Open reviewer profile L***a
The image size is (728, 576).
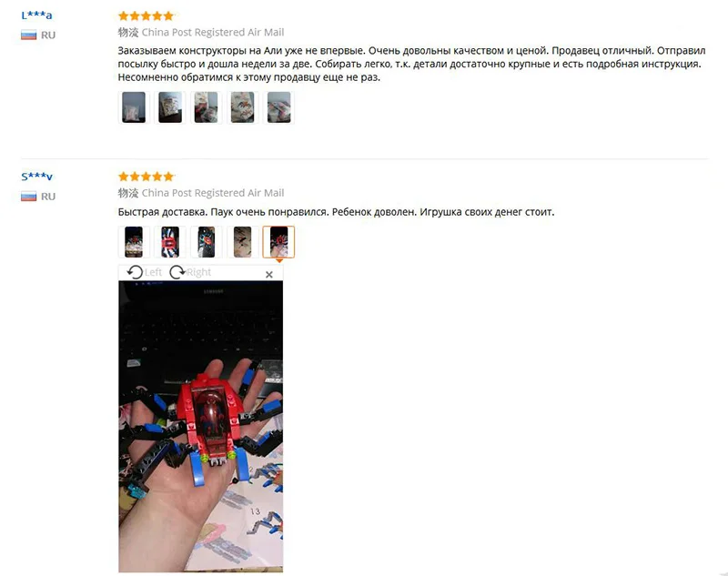click(x=36, y=15)
